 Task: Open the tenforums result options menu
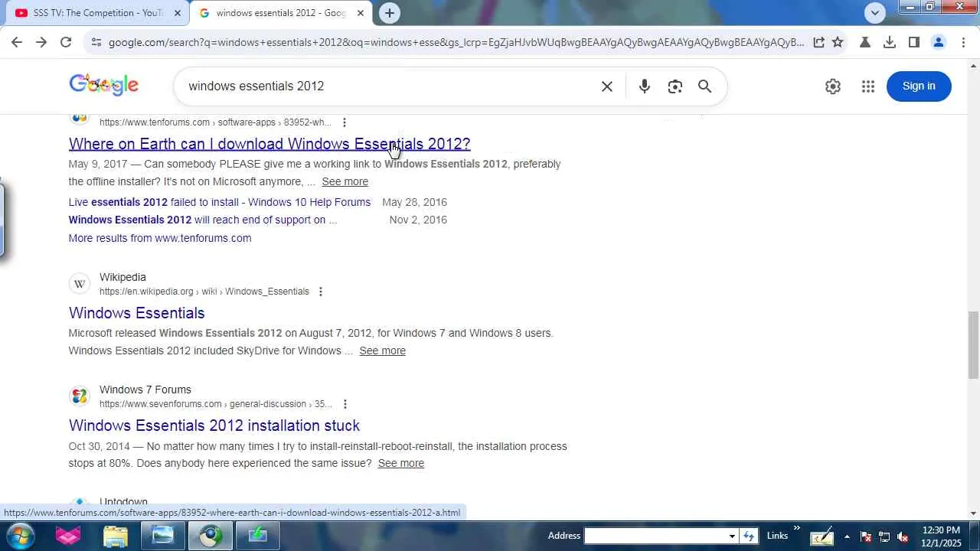point(345,122)
